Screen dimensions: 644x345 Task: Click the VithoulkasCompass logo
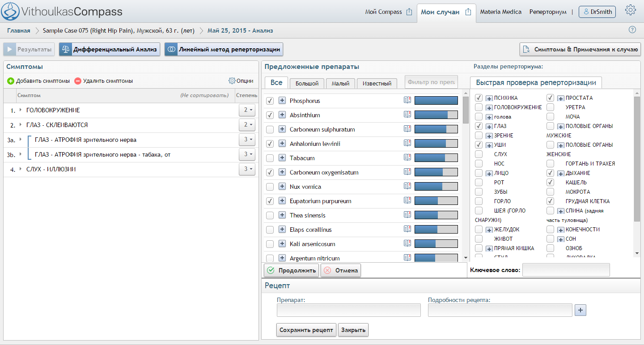[x=61, y=12]
